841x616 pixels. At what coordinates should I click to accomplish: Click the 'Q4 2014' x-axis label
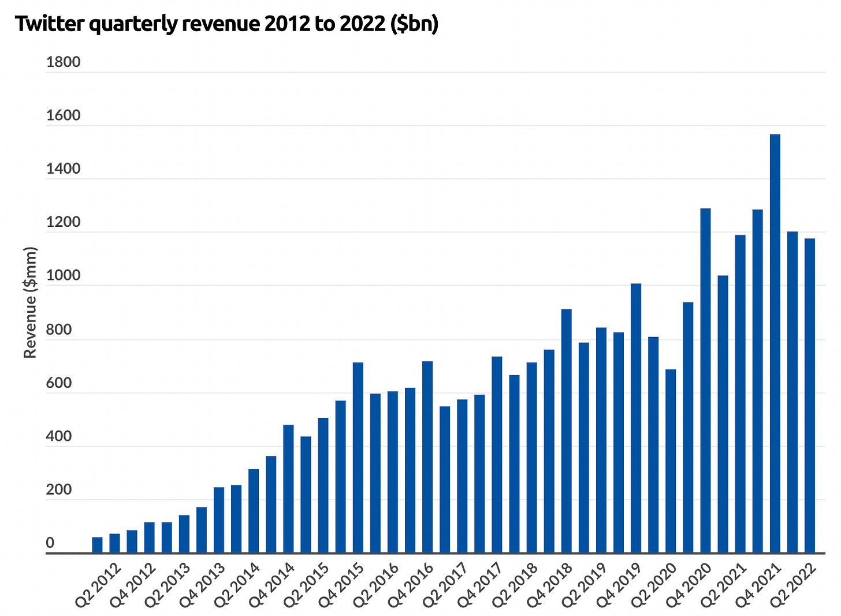272,584
